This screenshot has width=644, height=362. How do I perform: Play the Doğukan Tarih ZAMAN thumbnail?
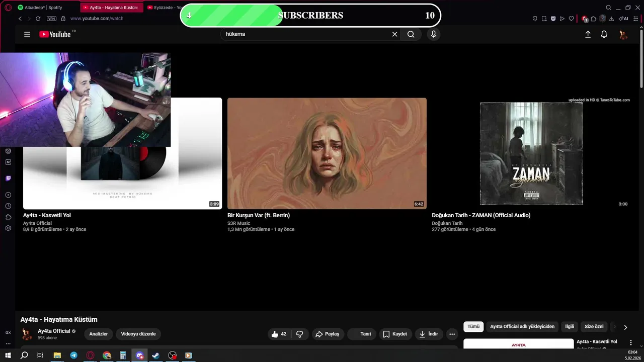pyautogui.click(x=531, y=153)
